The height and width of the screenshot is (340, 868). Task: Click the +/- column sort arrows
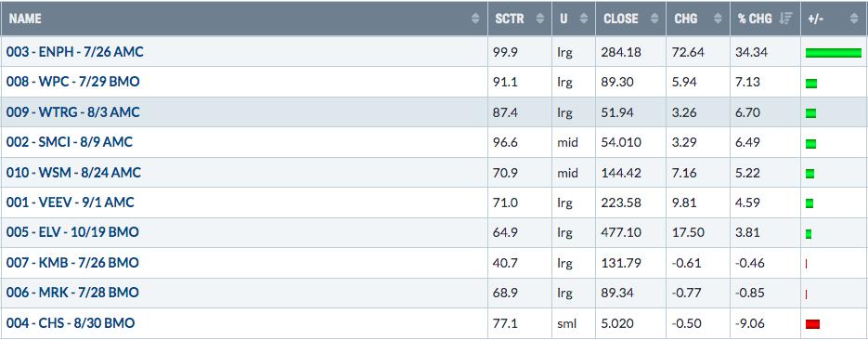(x=853, y=19)
